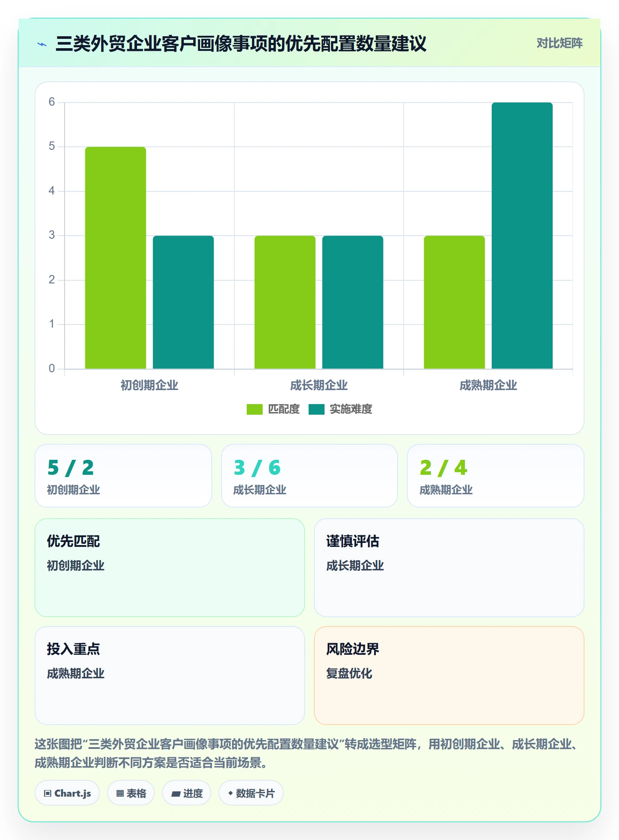Select the 投入重点 matrix card

coord(170,676)
